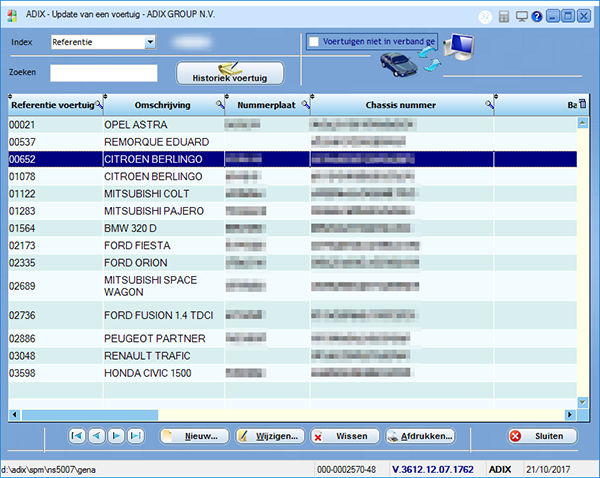600x478 pixels.
Task: Click the monitor icon in title bar
Action: tap(521, 16)
